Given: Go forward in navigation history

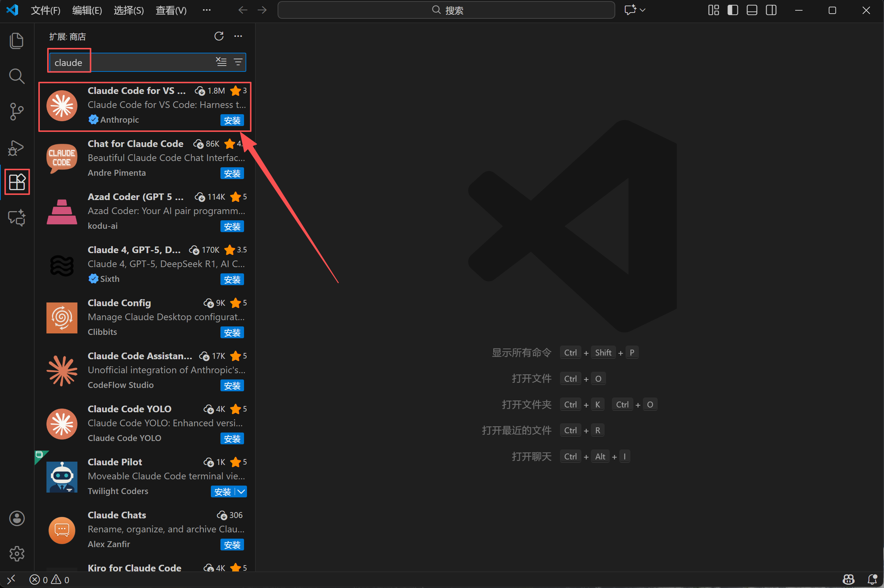Looking at the screenshot, I should [262, 10].
